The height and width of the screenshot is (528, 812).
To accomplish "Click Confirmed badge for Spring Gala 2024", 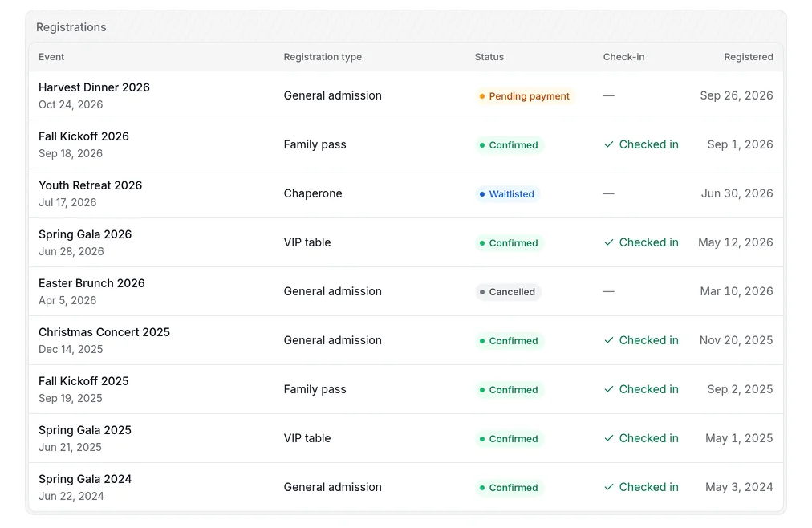I will 509,488.
